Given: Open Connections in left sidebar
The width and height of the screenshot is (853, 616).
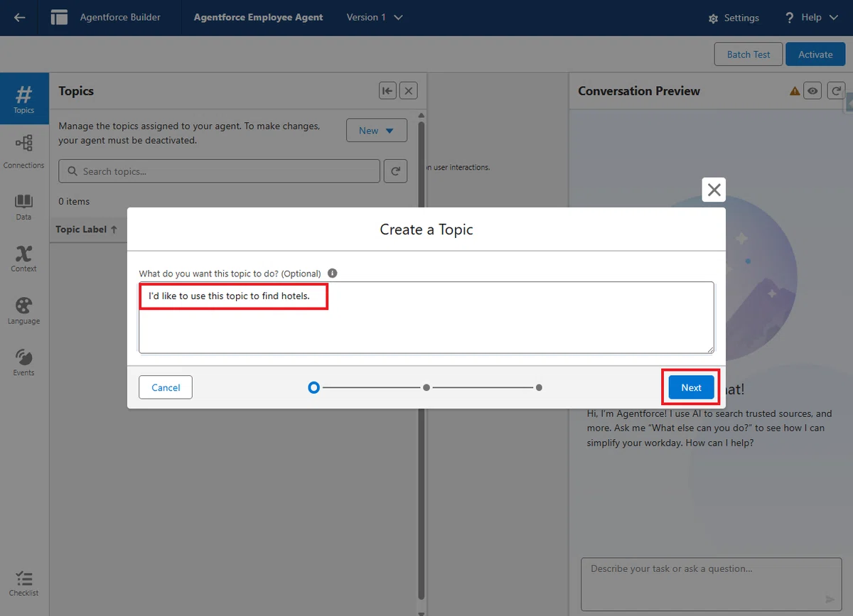Looking at the screenshot, I should [x=24, y=151].
